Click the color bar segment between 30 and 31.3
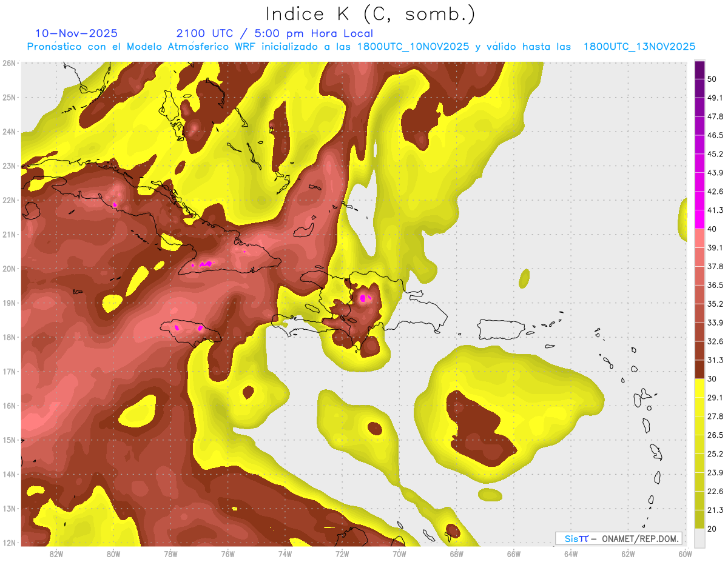The width and height of the screenshot is (728, 562). point(699,370)
